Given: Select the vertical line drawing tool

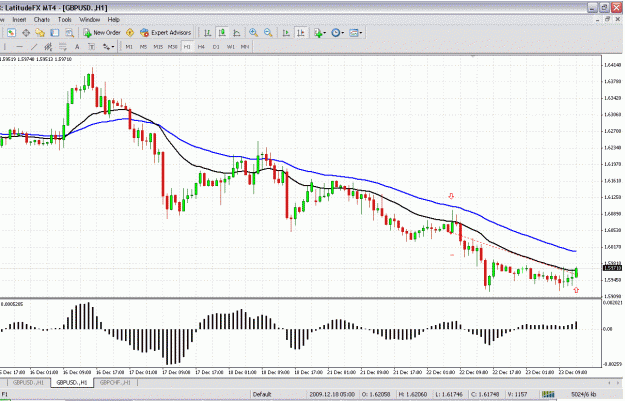Looking at the screenshot, I should click(x=5, y=47).
